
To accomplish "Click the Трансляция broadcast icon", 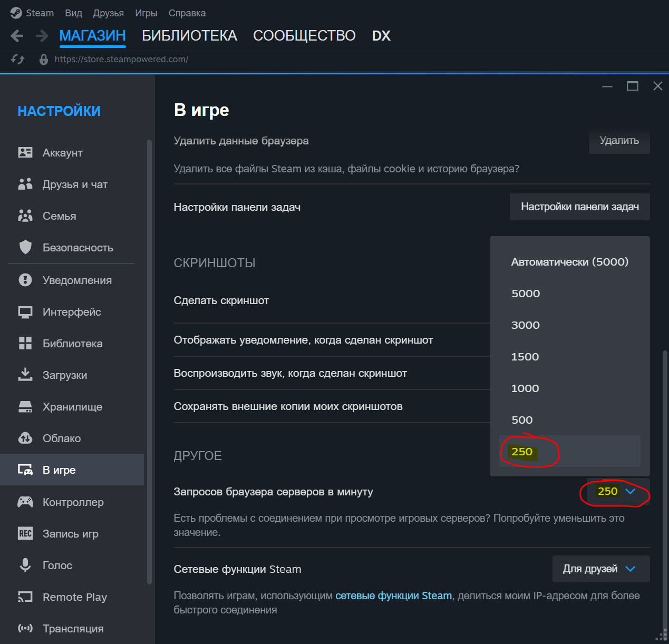I will 25,628.
